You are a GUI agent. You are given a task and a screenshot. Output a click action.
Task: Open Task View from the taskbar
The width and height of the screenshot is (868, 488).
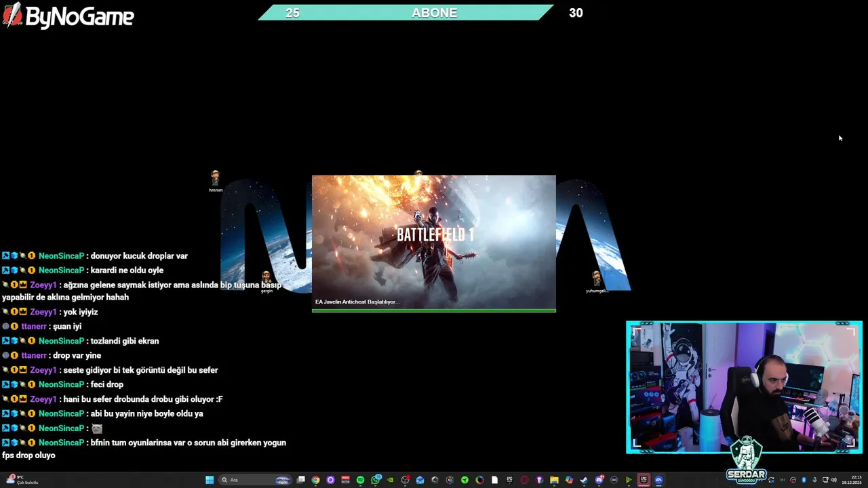click(300, 480)
